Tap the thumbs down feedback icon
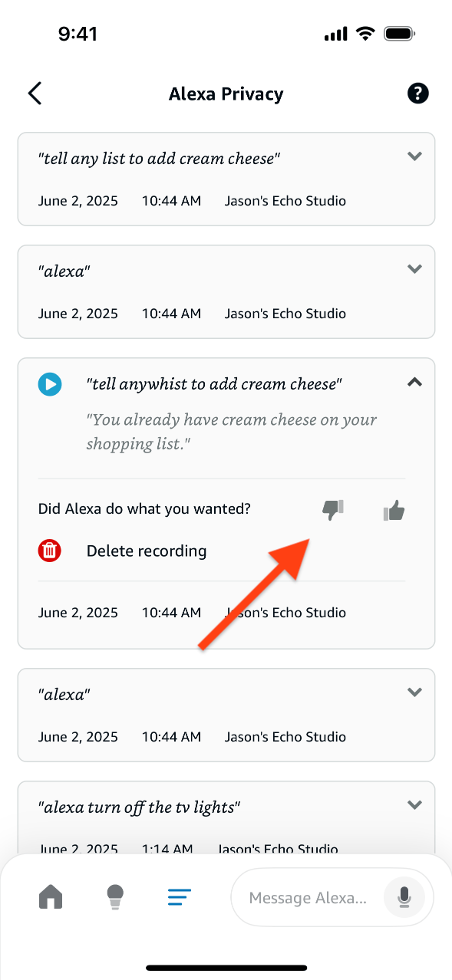The image size is (452, 980). click(332, 510)
